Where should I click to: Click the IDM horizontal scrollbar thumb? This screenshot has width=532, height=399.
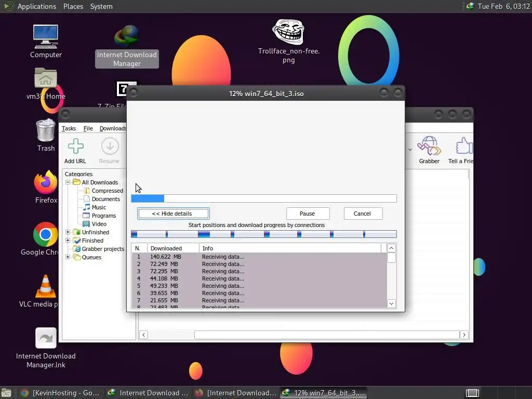tap(327, 335)
